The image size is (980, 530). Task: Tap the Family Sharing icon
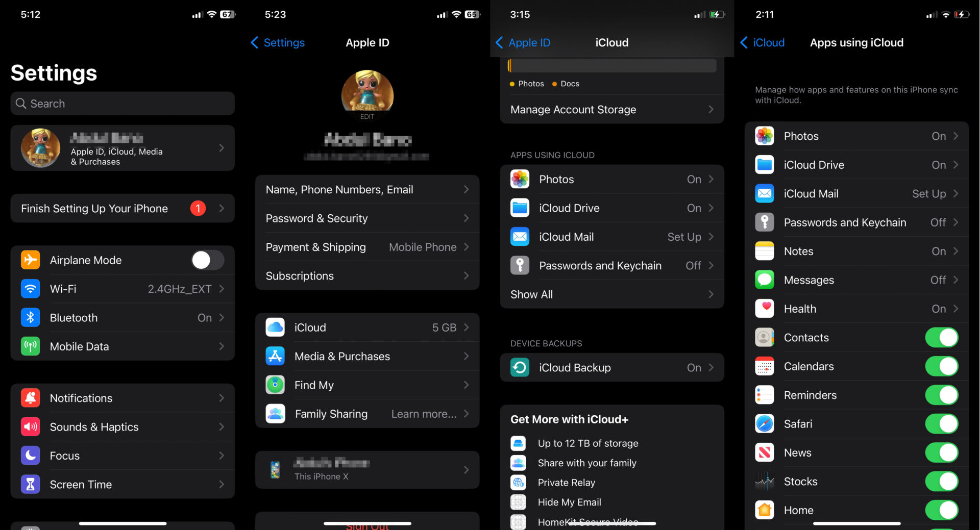(275, 414)
